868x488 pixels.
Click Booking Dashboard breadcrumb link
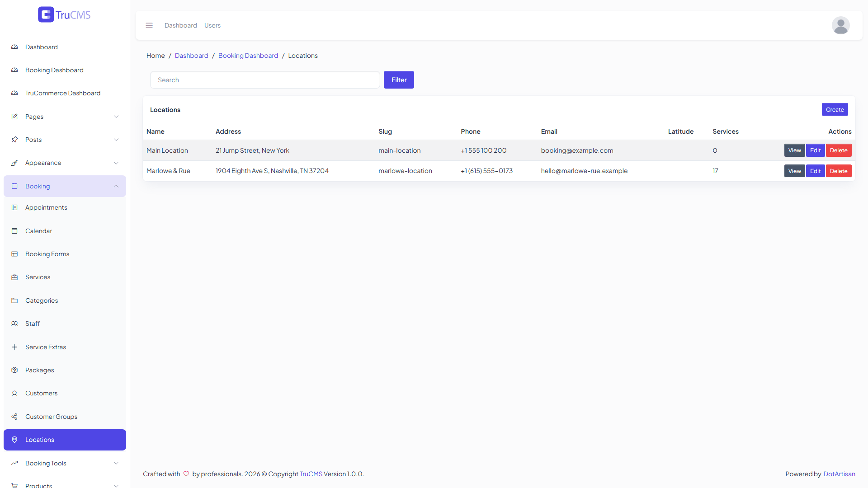(x=248, y=56)
